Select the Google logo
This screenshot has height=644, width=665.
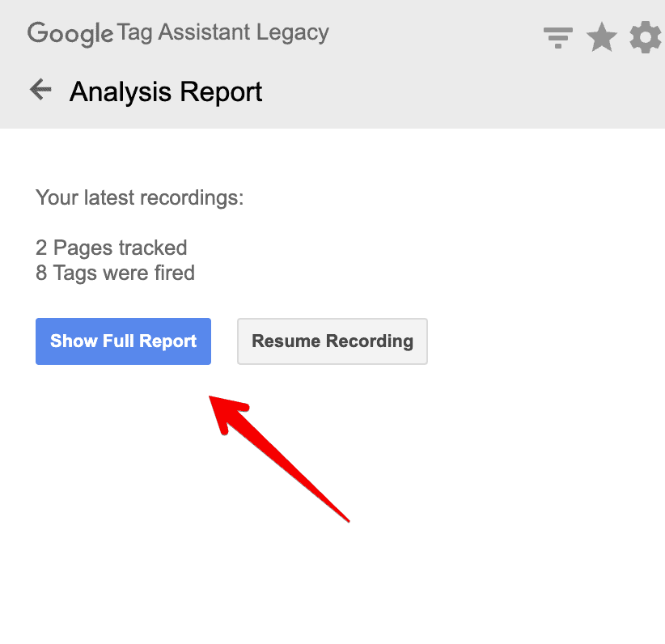[x=69, y=34]
